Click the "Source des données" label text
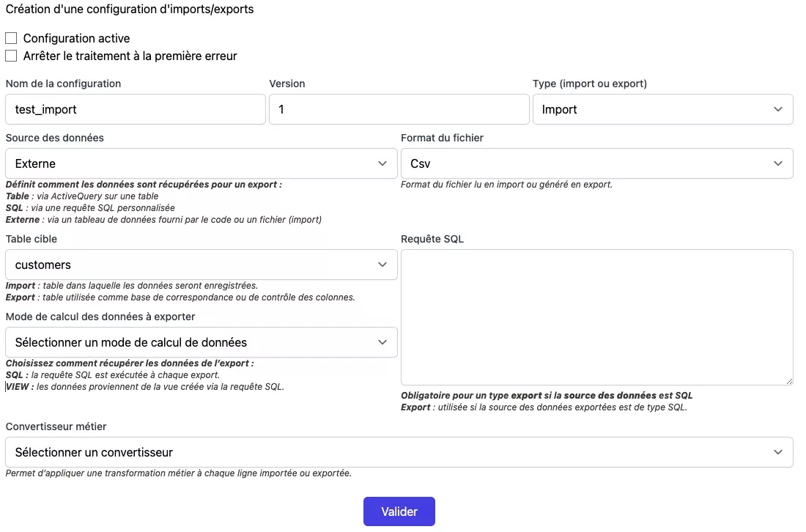Screen dimensions: 806x532 pos(55,138)
